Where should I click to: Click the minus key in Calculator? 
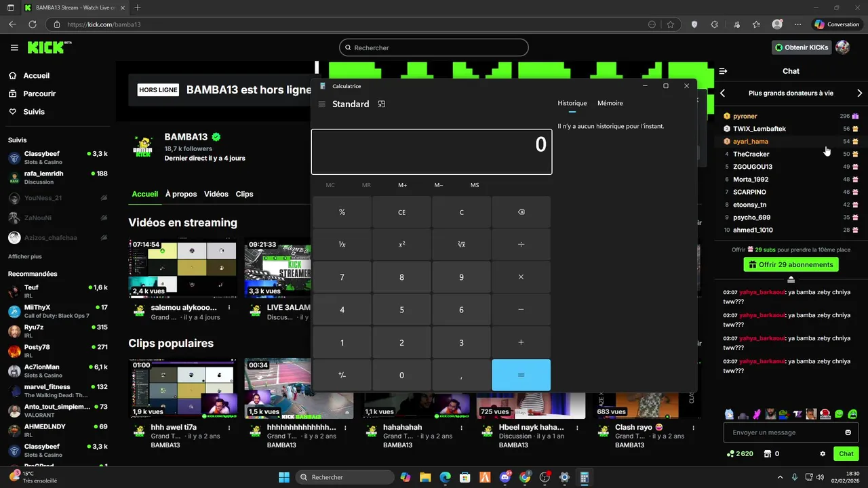coord(521,310)
